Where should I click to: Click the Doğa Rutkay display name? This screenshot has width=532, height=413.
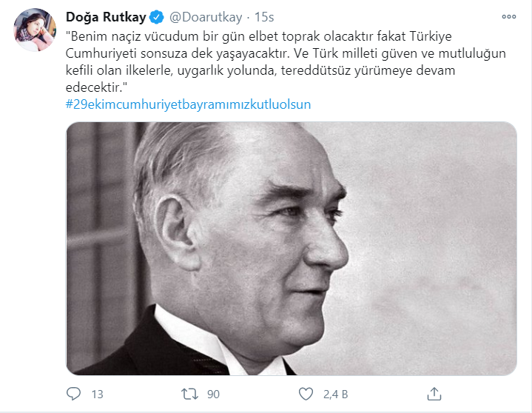click(106, 17)
